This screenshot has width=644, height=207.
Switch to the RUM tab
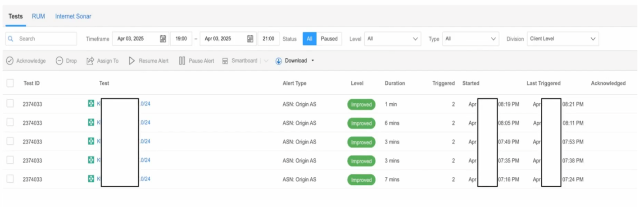[x=38, y=16]
